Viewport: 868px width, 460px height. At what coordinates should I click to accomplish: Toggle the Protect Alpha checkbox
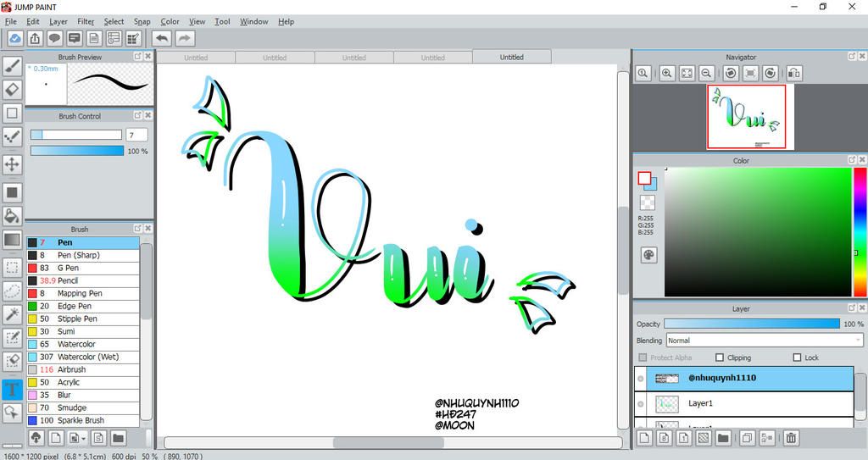(643, 357)
